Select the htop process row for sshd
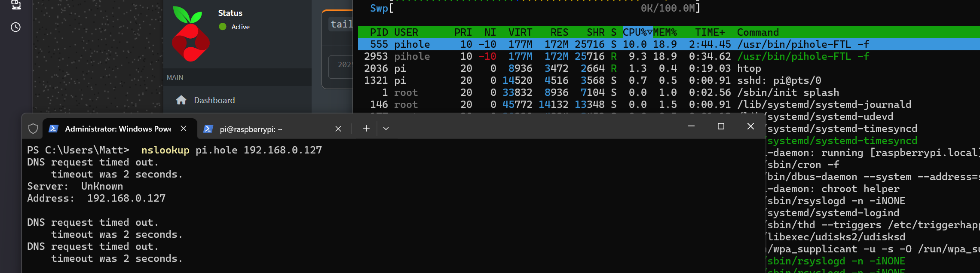 coord(602,80)
